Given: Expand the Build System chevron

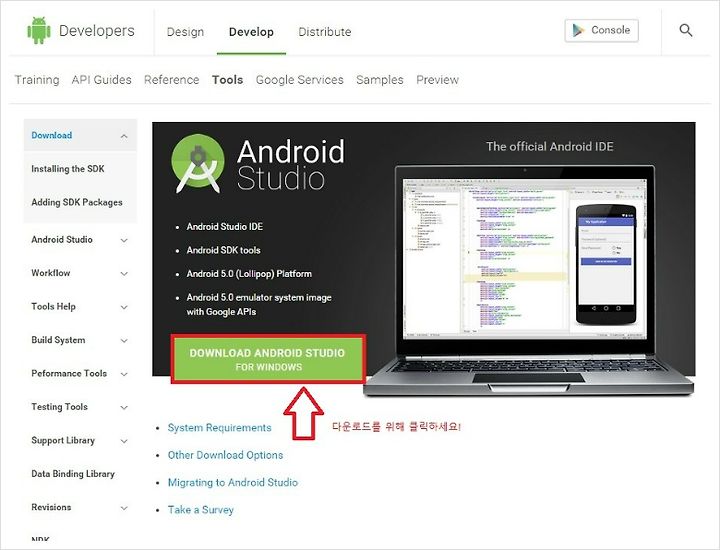Looking at the screenshot, I should point(124,341).
